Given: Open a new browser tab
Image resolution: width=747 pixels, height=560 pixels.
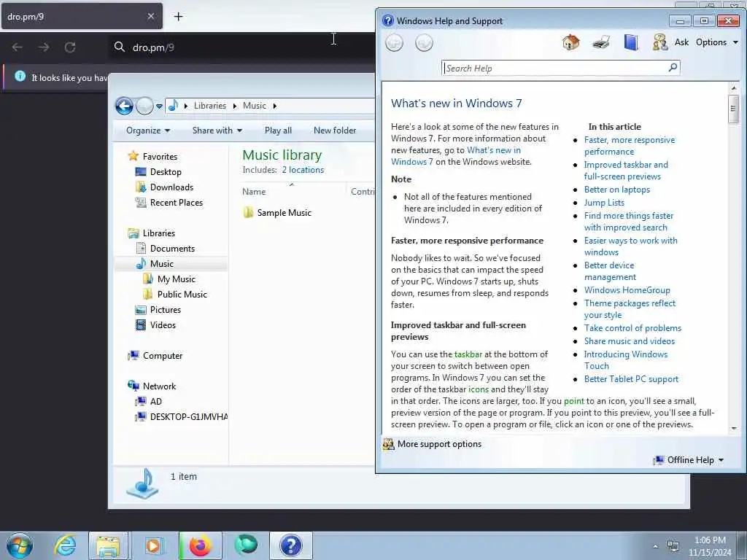Looking at the screenshot, I should [178, 17].
